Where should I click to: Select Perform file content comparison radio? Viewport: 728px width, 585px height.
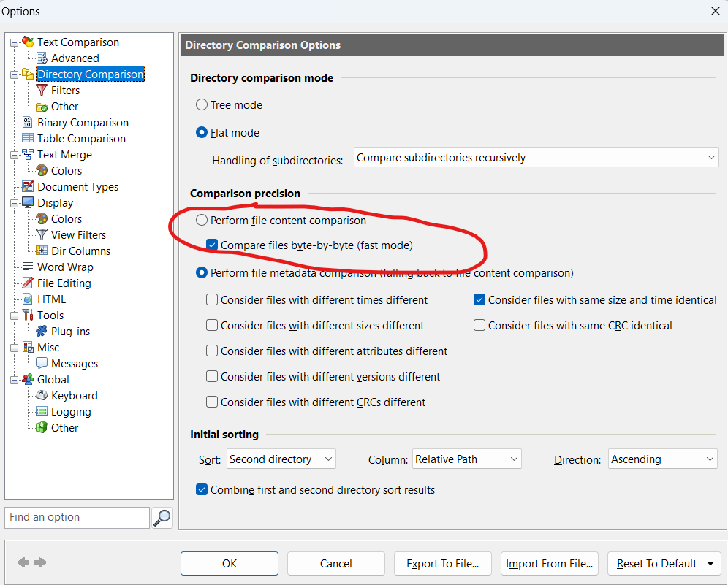coord(202,220)
